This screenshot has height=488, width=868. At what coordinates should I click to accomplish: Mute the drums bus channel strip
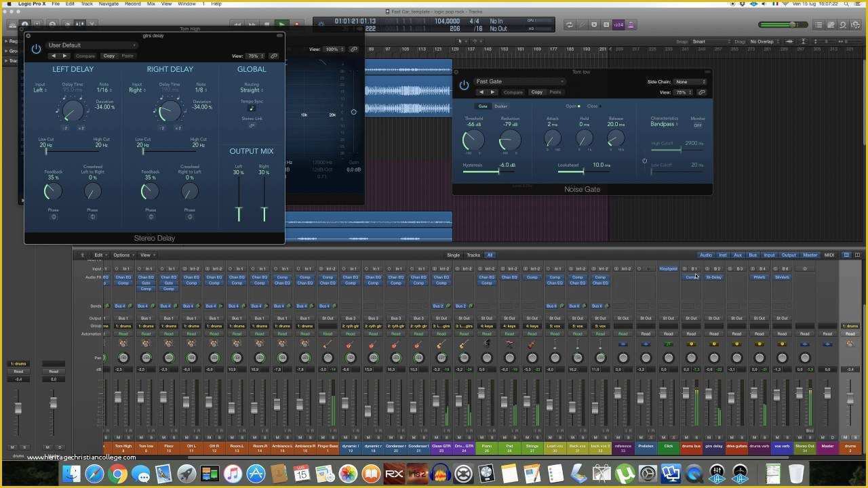(x=686, y=437)
